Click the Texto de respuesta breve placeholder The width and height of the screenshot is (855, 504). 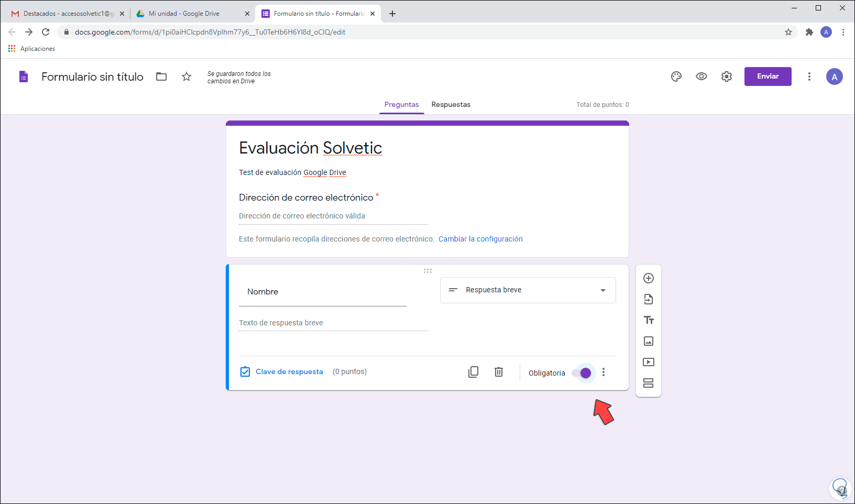(x=281, y=323)
